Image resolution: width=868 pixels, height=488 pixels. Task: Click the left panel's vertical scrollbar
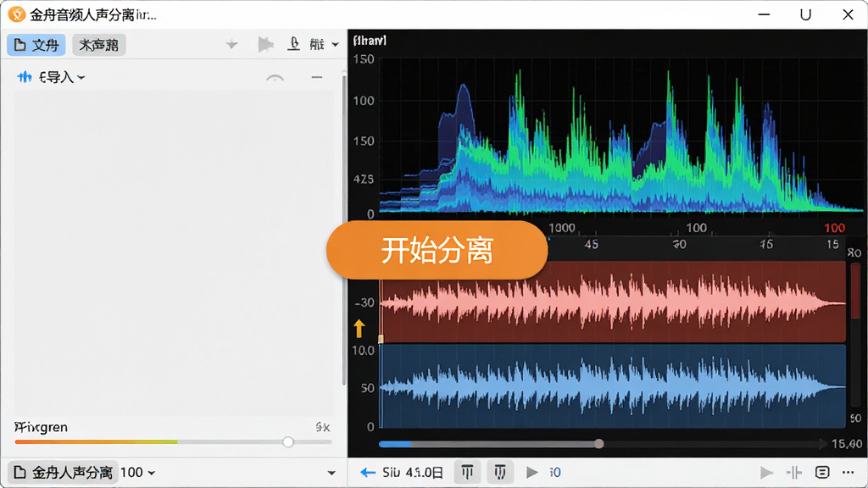tap(344, 232)
